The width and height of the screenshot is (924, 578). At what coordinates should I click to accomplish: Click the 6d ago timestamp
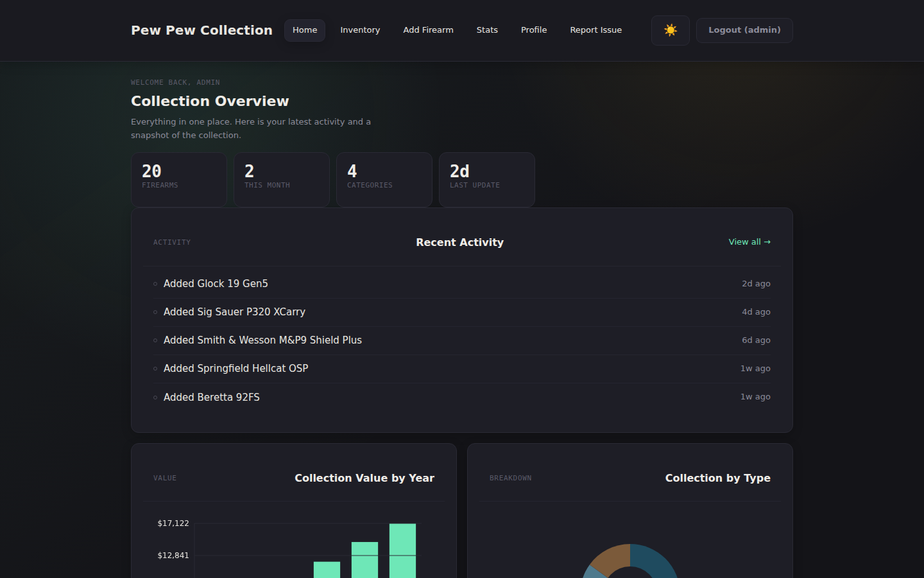756,340
